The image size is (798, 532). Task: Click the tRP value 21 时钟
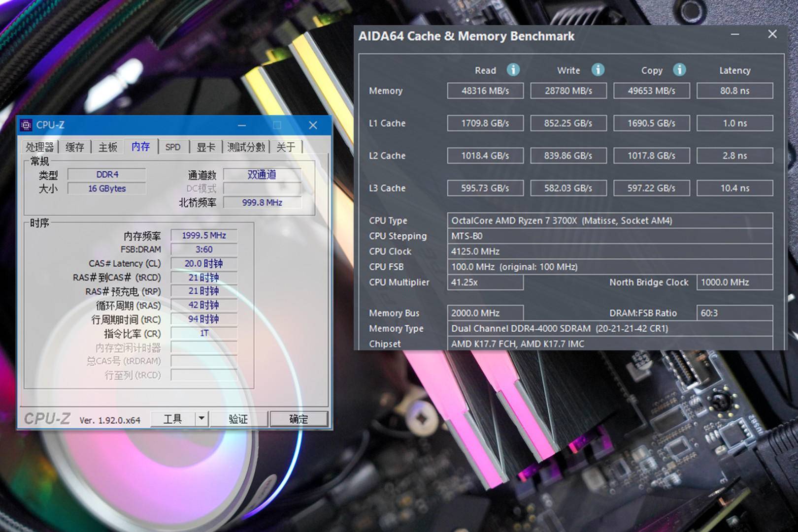[x=204, y=291]
